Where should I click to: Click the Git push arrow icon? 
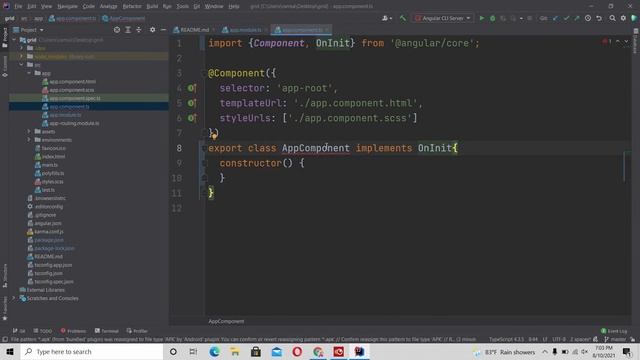pos(577,18)
